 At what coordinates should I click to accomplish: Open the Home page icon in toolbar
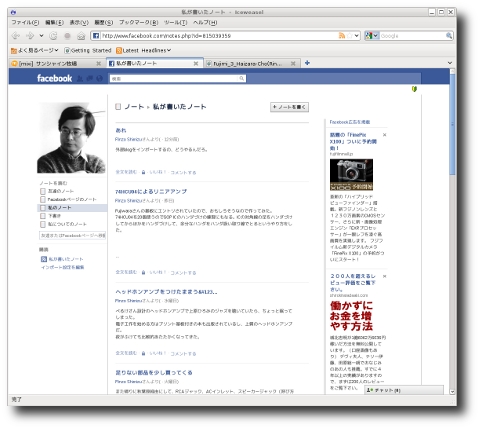point(81,36)
